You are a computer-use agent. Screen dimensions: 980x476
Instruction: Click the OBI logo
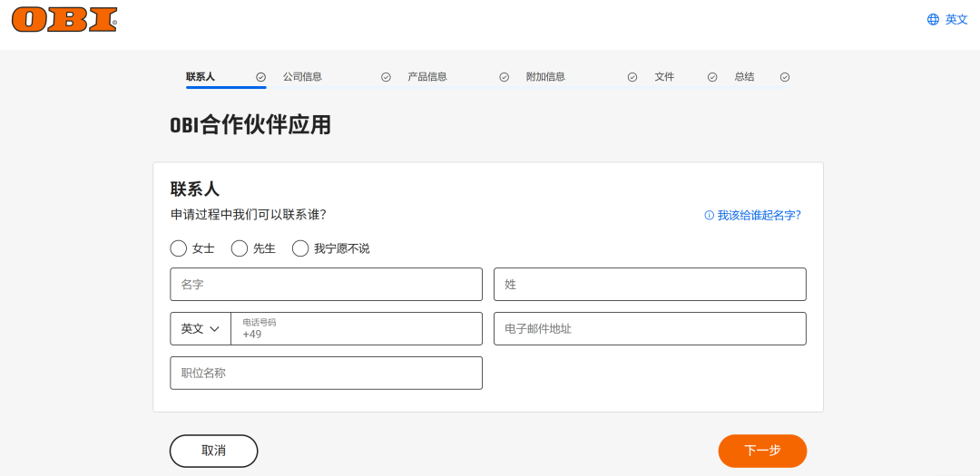point(64,19)
